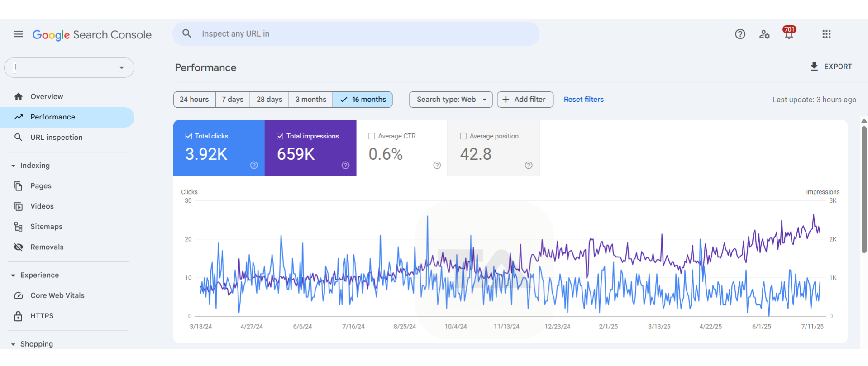Viewport: 868px width, 366px height.
Task: Enable the Average CTR checkbox
Action: pyautogui.click(x=372, y=136)
